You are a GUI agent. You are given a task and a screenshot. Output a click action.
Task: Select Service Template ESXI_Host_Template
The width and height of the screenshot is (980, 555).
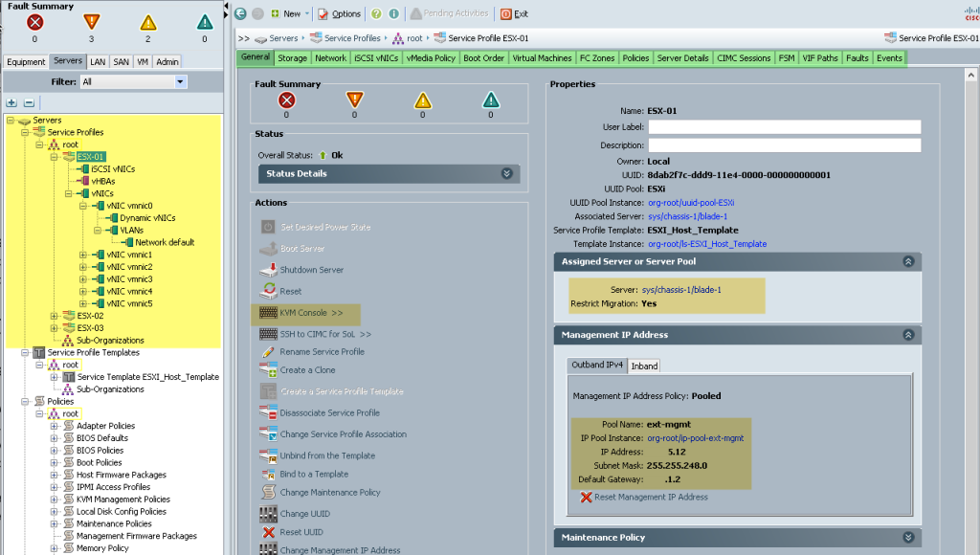(x=148, y=377)
